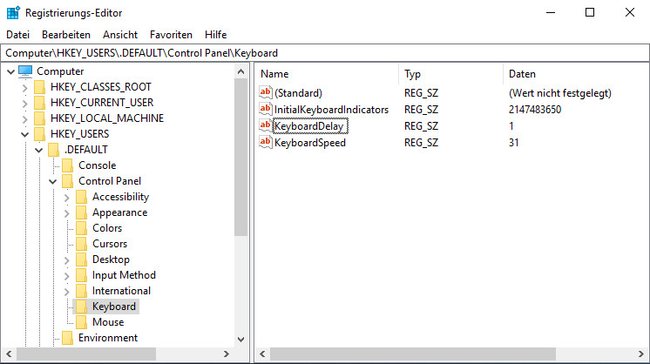This screenshot has width=650, height=364.
Task: Expand the Desktop key
Action: tap(67, 260)
